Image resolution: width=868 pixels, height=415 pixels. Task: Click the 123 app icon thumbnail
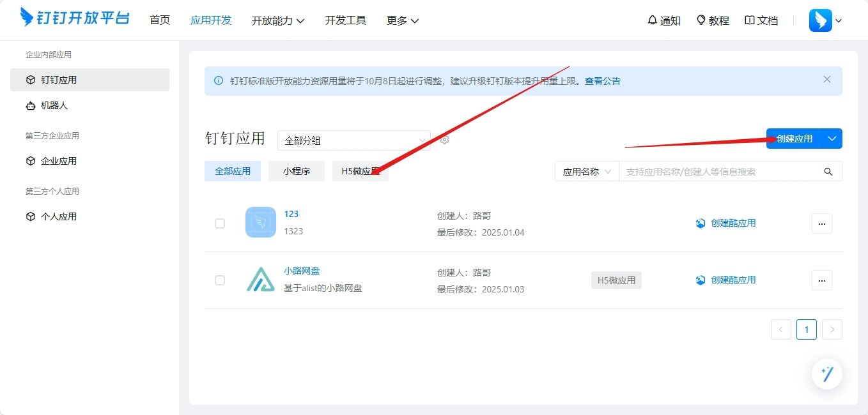tap(260, 223)
